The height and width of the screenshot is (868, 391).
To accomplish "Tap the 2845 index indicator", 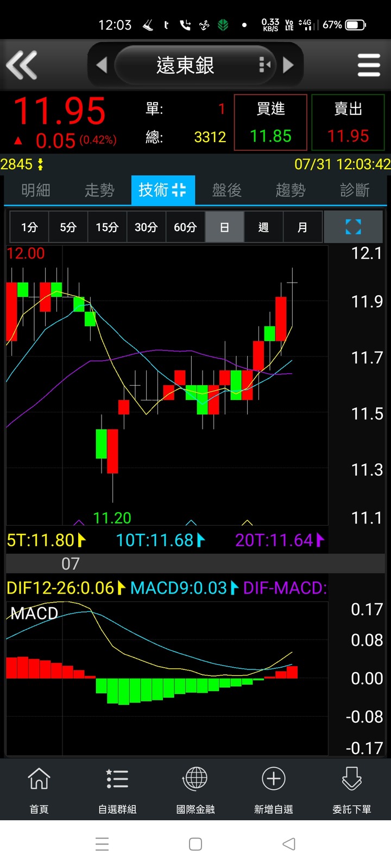I will 22,164.
